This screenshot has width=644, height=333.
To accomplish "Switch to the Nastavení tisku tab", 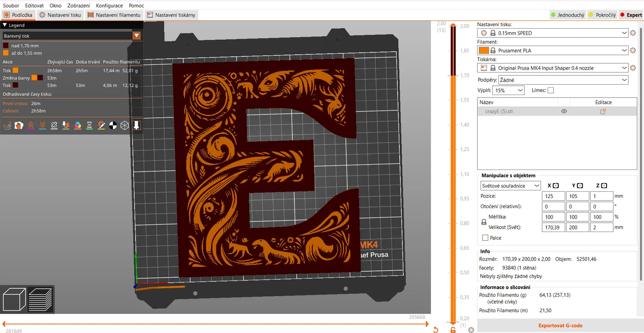I will [x=60, y=15].
